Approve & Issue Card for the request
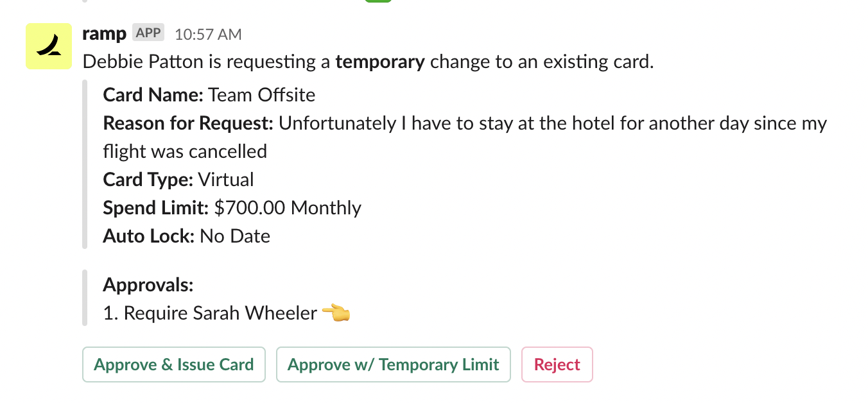Viewport: 868px width, 403px height. point(174,364)
